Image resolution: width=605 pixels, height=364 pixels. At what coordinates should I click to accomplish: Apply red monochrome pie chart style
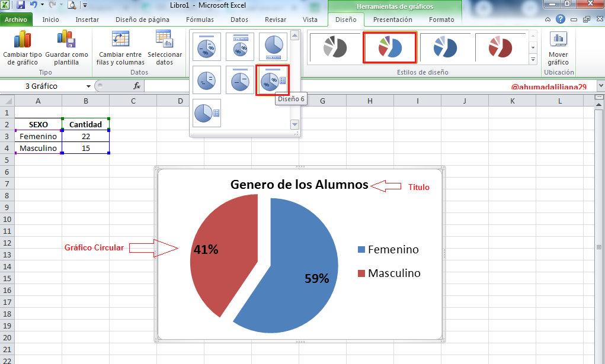[500, 47]
